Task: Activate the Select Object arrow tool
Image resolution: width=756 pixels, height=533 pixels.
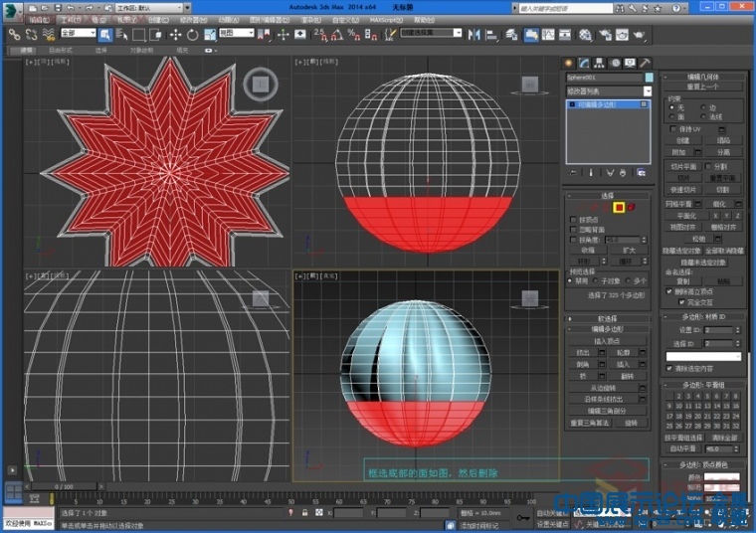Action: (x=105, y=35)
